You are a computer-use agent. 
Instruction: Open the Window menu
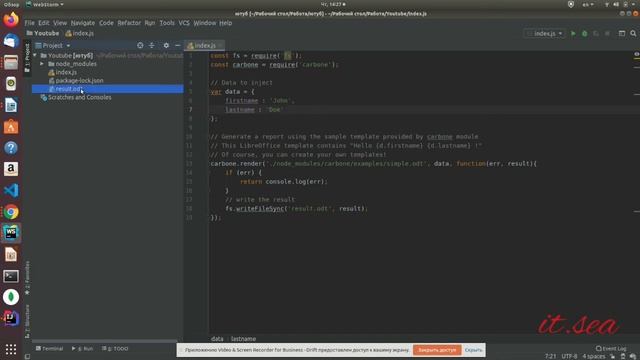204,23
